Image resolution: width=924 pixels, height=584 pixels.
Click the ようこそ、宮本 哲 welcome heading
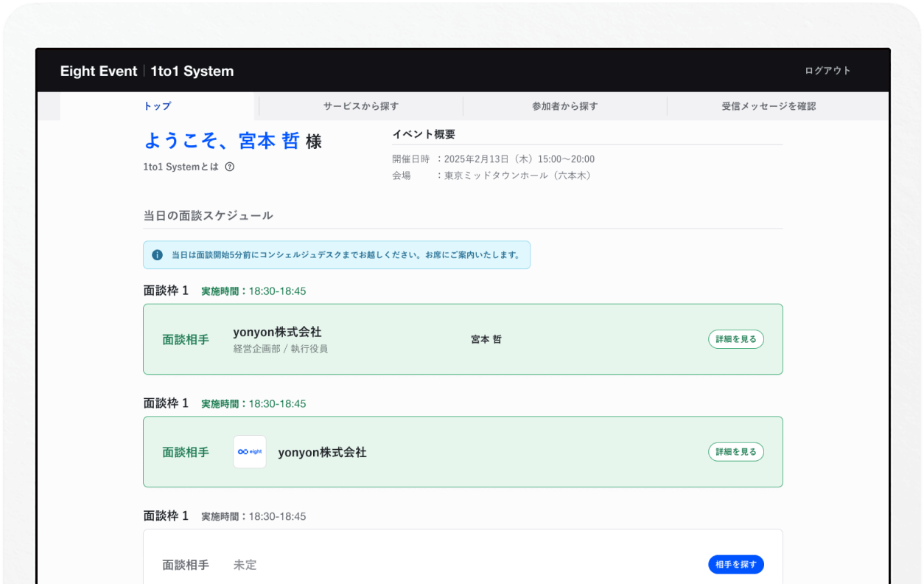pos(222,141)
